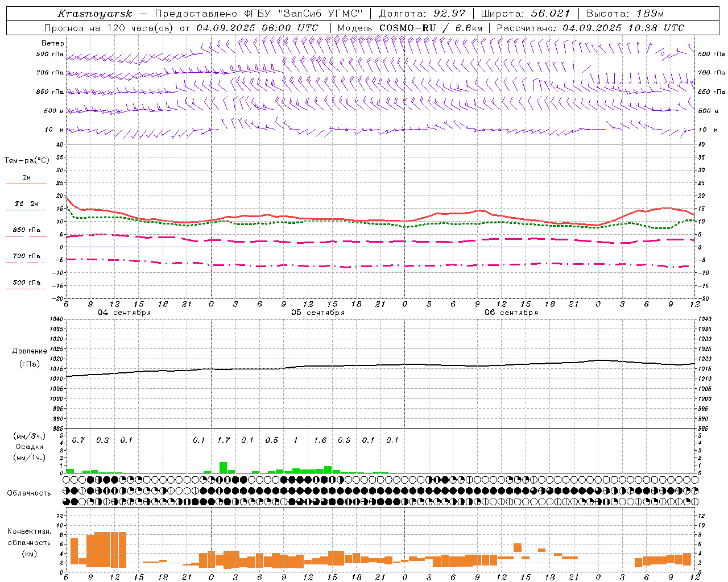The image size is (728, 582).
Task: Click the 'Ветер' wind panel label
Action: point(53,43)
